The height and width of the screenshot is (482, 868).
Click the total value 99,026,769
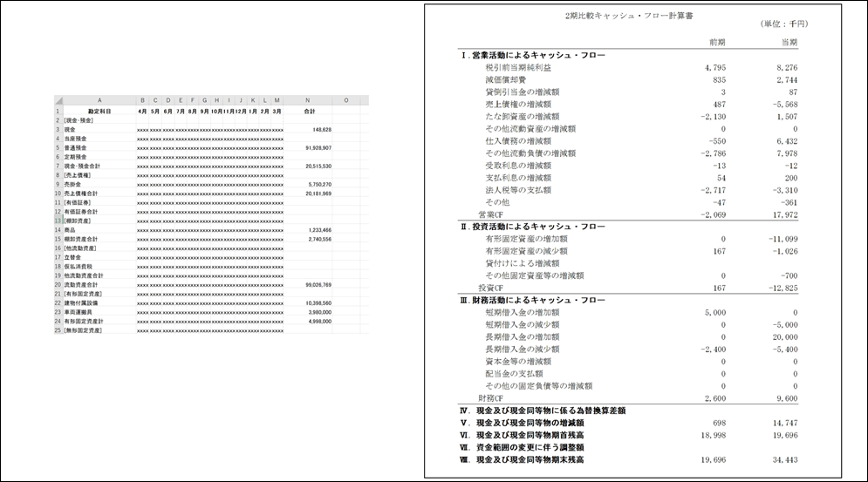[x=318, y=284]
